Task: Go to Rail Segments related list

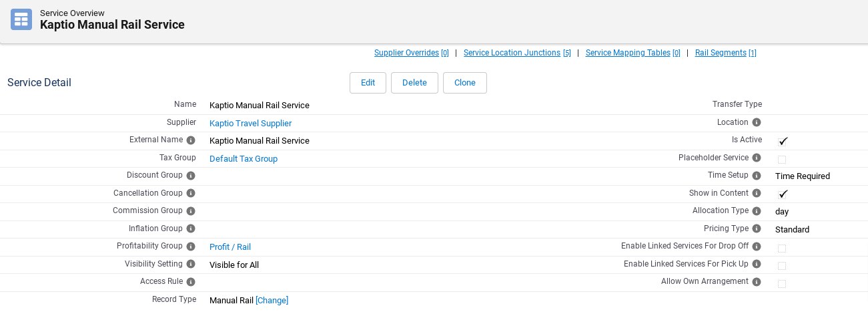Action: pos(725,53)
